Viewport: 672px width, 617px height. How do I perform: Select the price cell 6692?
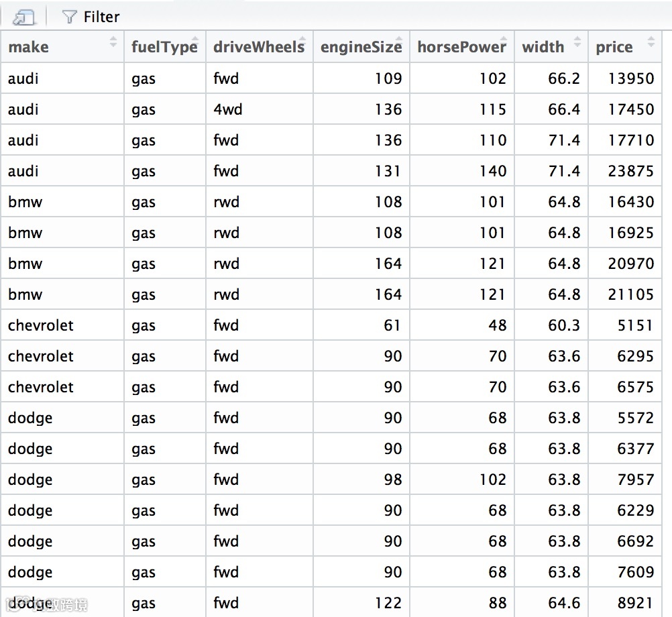pos(625,541)
